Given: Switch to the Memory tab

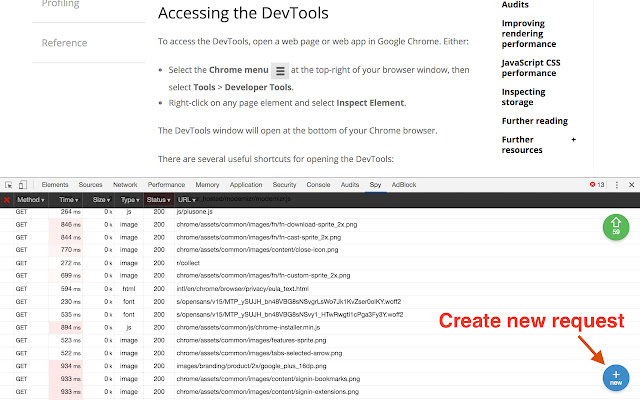Looking at the screenshot, I should (x=207, y=184).
